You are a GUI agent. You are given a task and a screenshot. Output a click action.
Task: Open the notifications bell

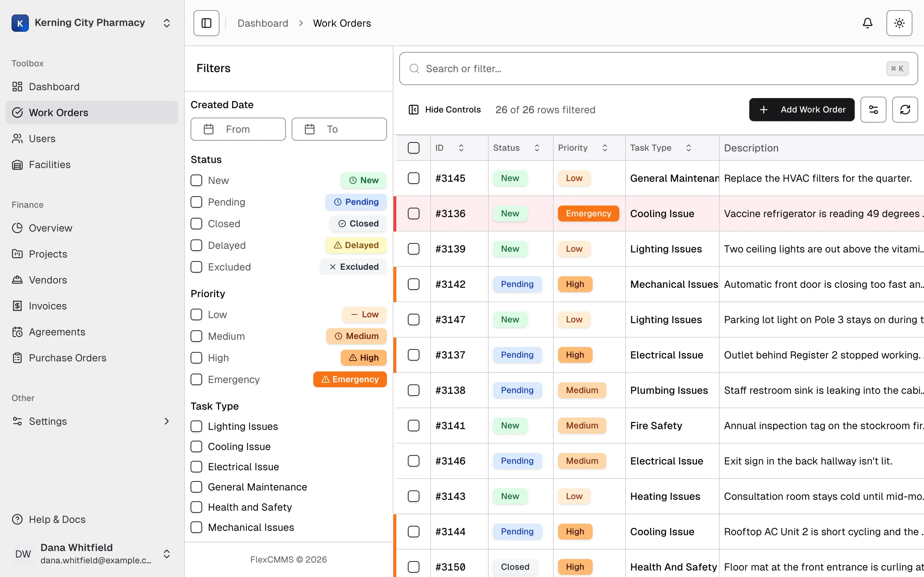tap(867, 23)
